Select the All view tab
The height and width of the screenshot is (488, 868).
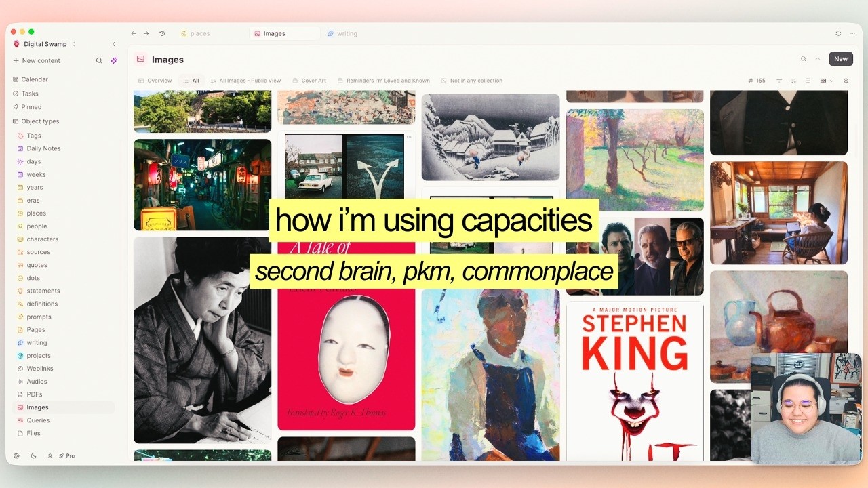pyautogui.click(x=191, y=81)
